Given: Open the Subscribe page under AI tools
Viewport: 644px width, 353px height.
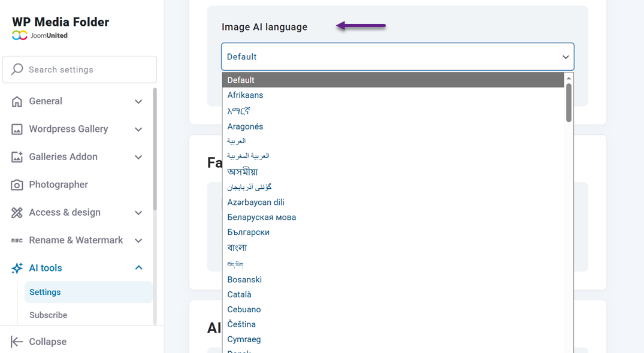Looking at the screenshot, I should pyautogui.click(x=48, y=315).
